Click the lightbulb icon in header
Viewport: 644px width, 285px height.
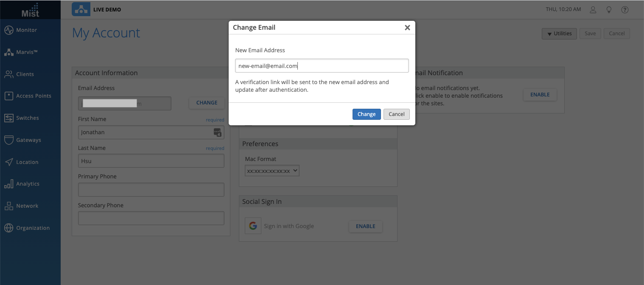coord(609,10)
